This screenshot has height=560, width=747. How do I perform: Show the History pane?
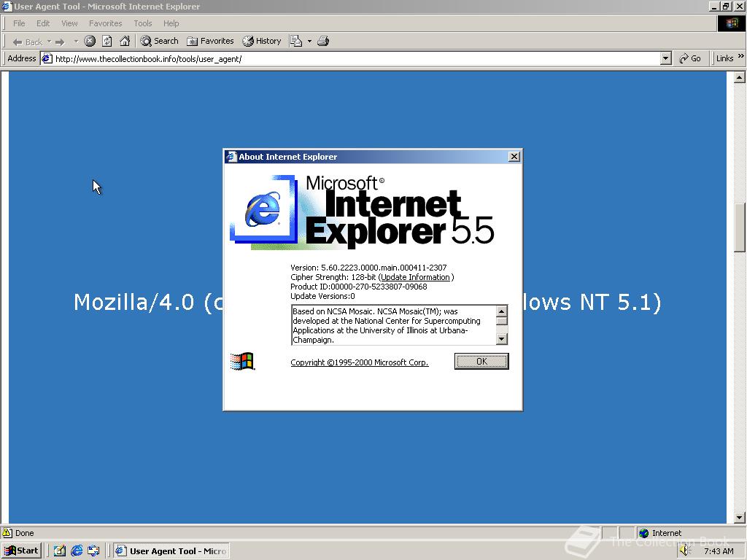262,41
